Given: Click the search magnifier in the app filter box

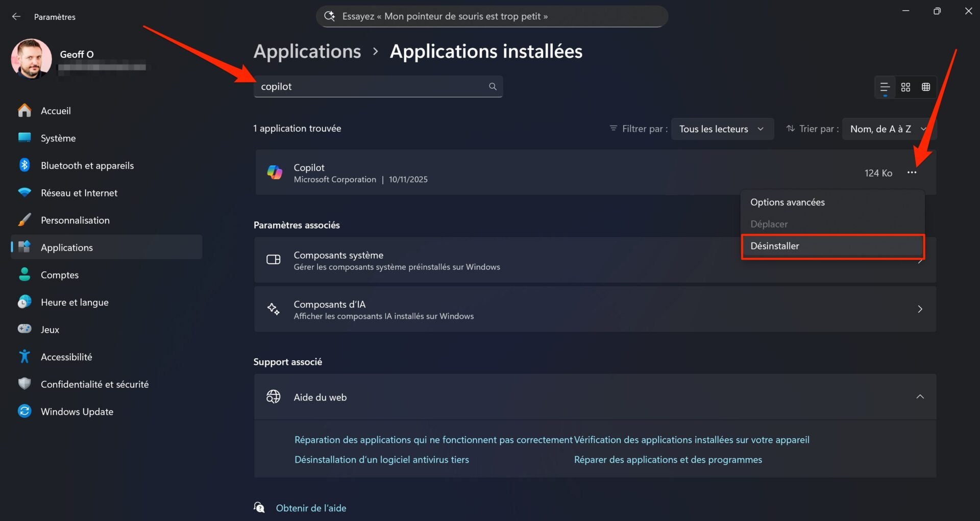Looking at the screenshot, I should (x=492, y=86).
